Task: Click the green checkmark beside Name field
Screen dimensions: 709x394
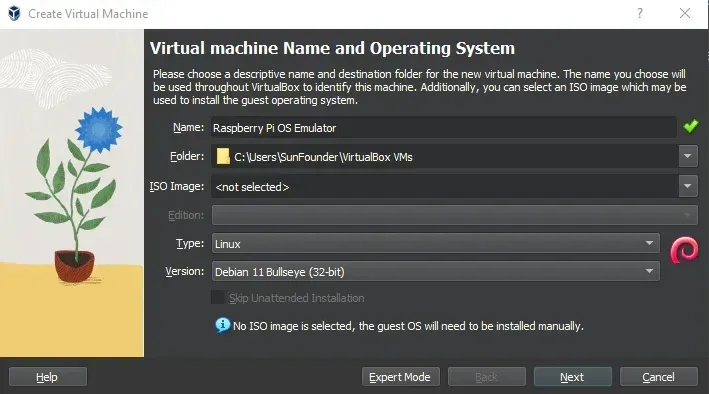Action: tap(690, 126)
